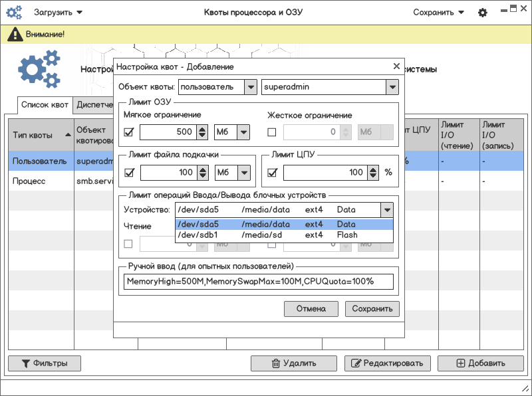Click the warning triangle icon

point(13,35)
